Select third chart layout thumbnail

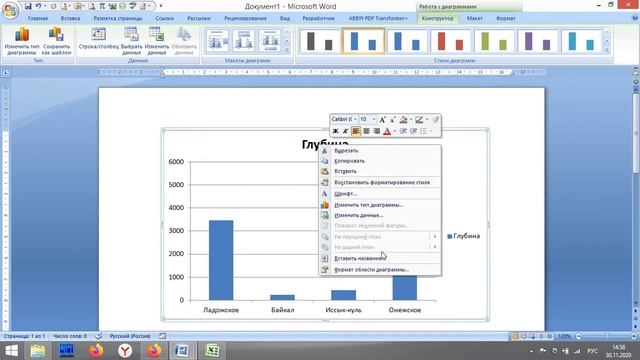coord(269,41)
